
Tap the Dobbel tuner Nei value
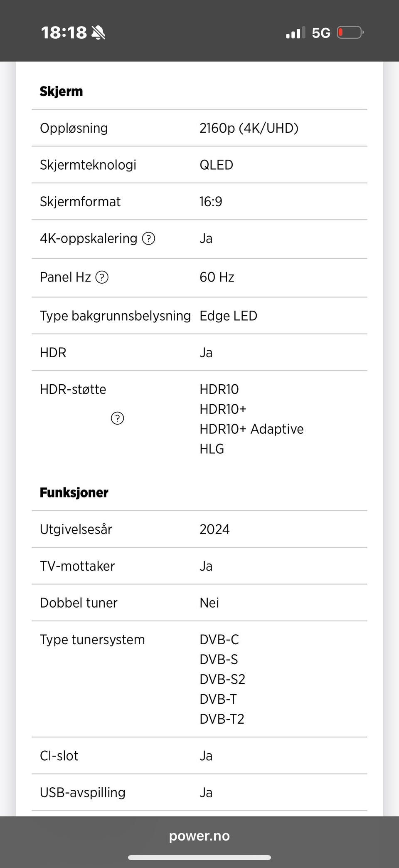coord(209,603)
